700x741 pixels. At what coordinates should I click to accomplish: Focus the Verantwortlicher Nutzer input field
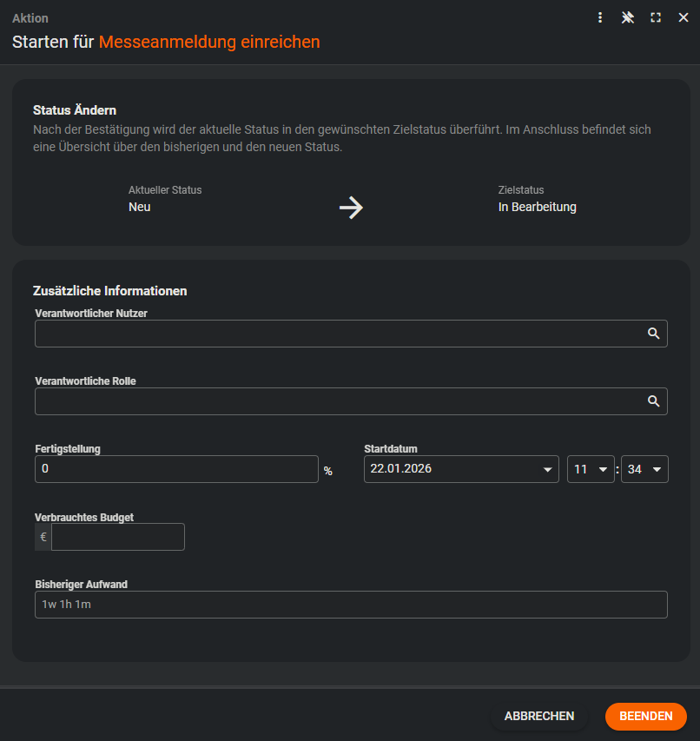coord(337,334)
